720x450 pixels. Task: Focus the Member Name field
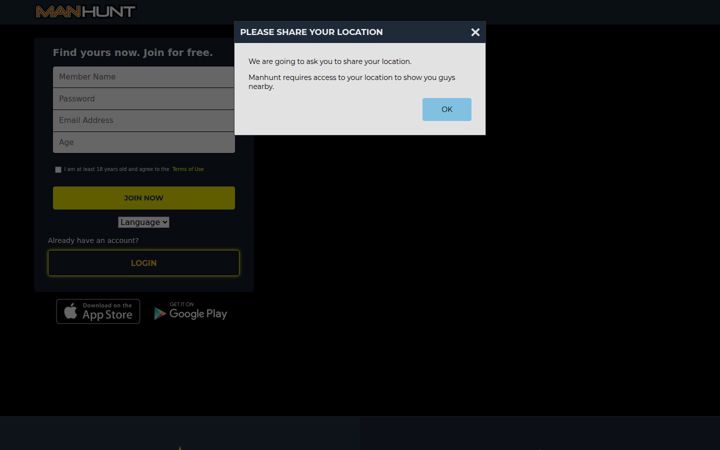pyautogui.click(x=144, y=77)
